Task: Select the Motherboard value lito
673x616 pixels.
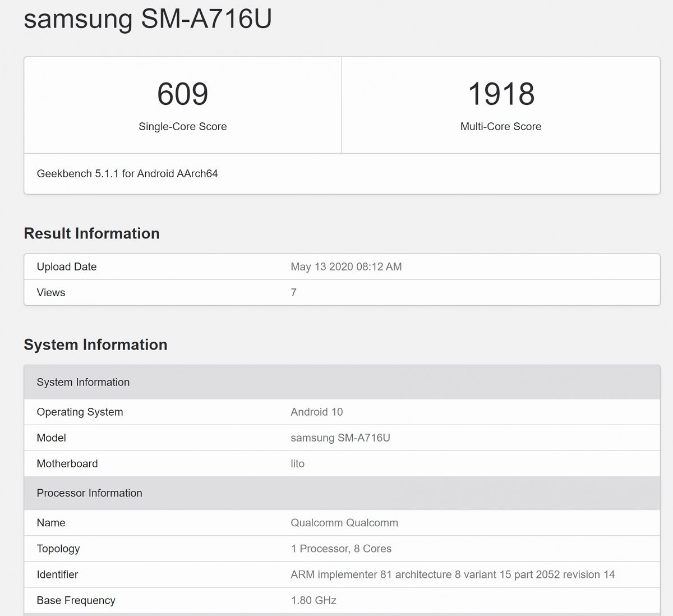Action: click(297, 463)
